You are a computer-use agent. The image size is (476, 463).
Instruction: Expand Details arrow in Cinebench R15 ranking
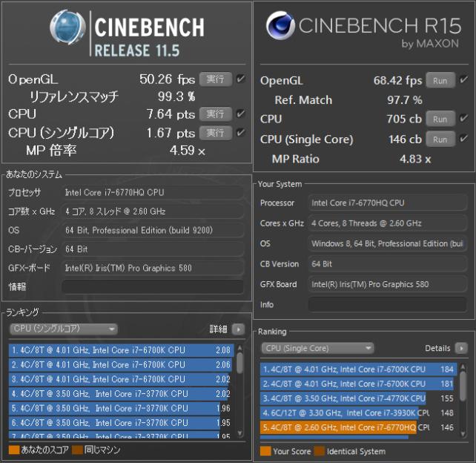click(x=461, y=348)
